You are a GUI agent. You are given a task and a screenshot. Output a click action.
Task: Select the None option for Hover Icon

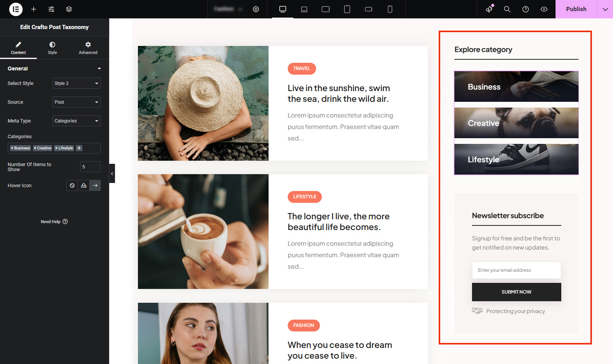coord(72,185)
